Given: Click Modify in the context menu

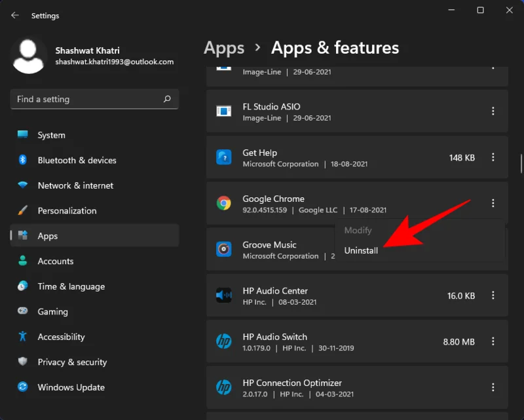Looking at the screenshot, I should (x=358, y=230).
